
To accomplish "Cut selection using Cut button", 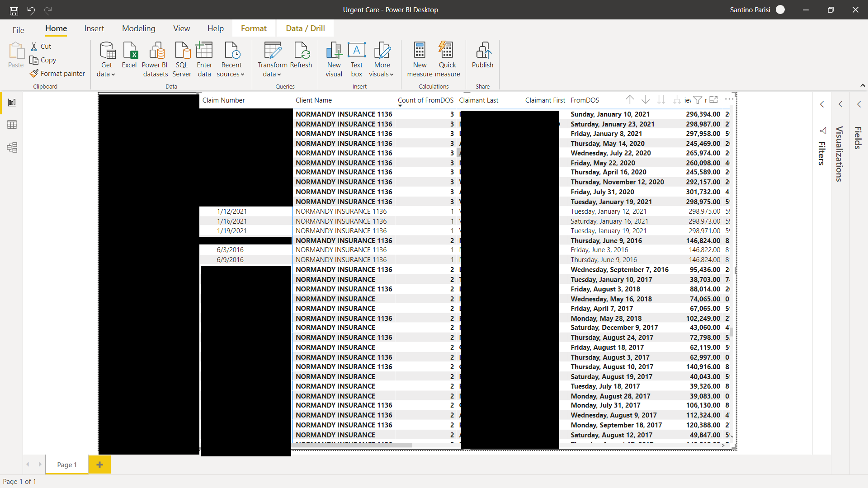I will [41, 47].
